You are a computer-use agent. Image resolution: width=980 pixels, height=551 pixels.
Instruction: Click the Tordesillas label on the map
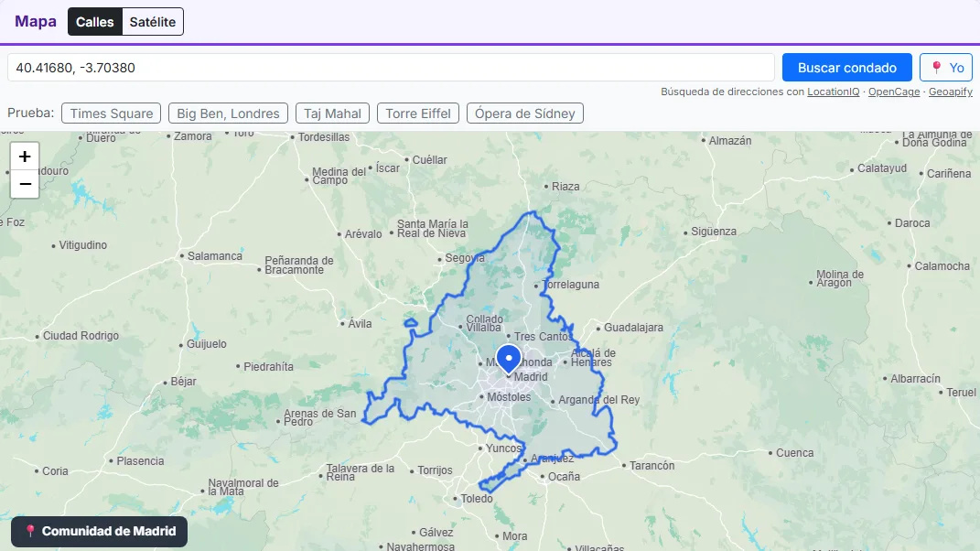click(324, 137)
